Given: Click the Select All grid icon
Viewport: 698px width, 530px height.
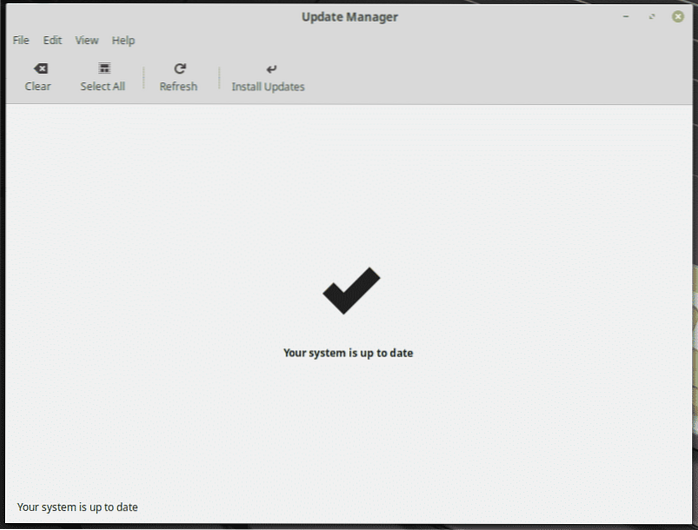Looking at the screenshot, I should click(103, 69).
